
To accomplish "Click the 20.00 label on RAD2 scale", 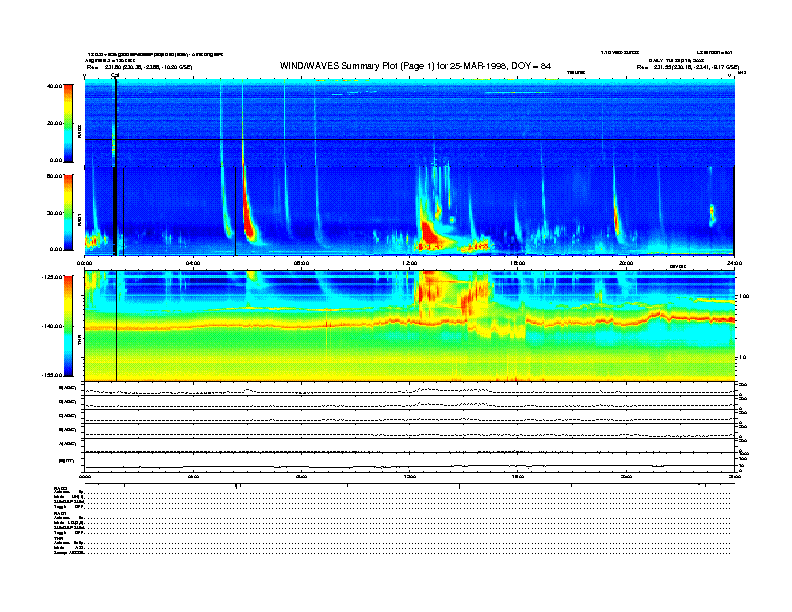I will 55,123.
